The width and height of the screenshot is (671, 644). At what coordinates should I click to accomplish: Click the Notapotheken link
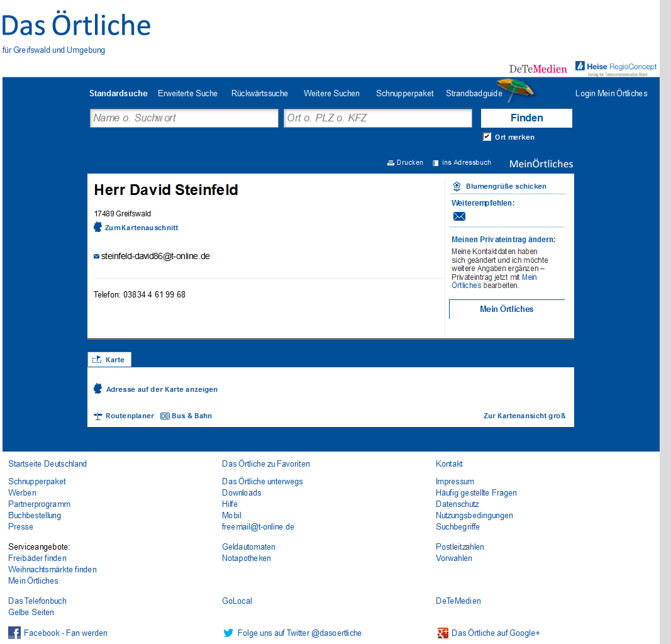pos(247,558)
